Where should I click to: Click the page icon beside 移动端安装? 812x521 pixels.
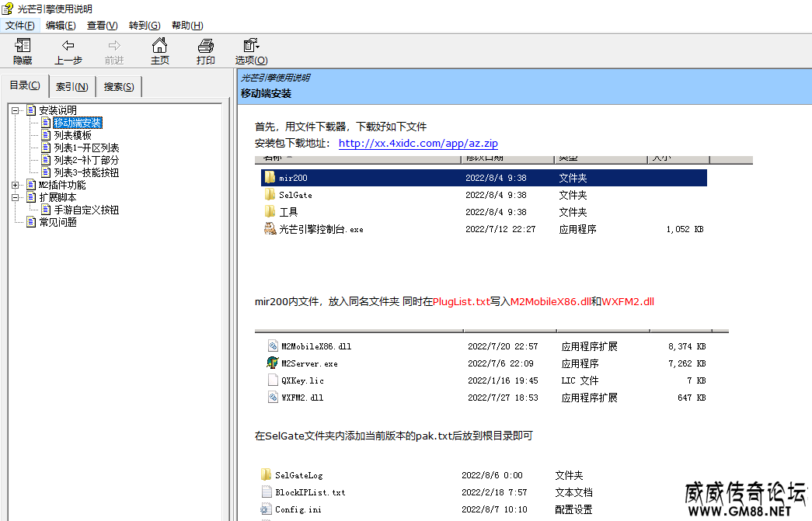tap(46, 123)
